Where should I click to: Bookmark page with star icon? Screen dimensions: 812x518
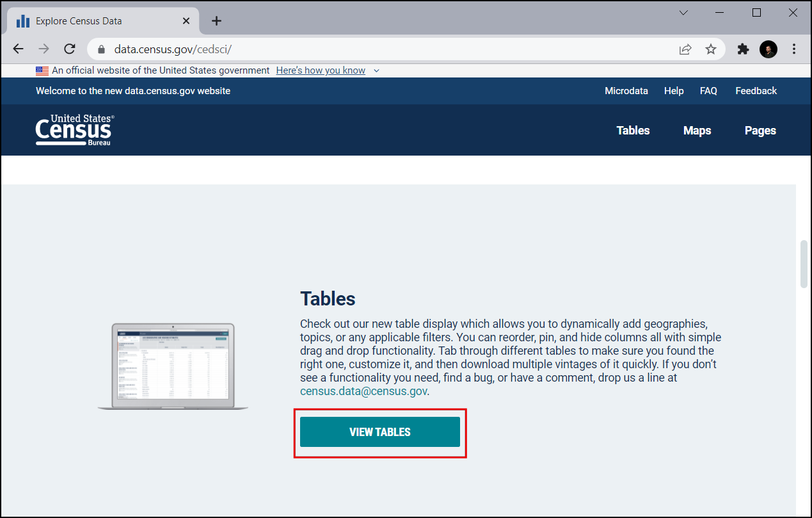[x=710, y=49]
